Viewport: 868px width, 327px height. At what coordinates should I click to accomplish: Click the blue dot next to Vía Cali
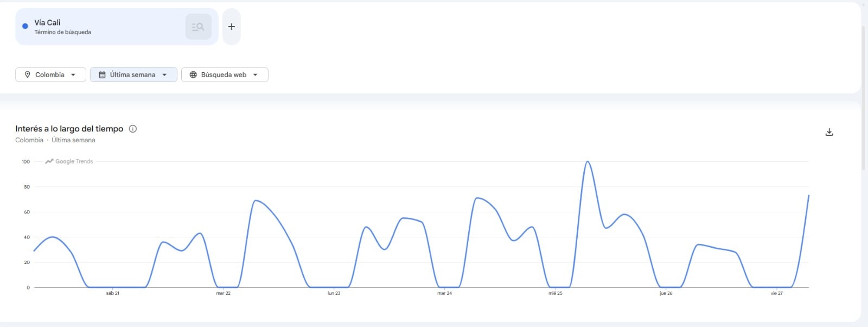pos(24,26)
